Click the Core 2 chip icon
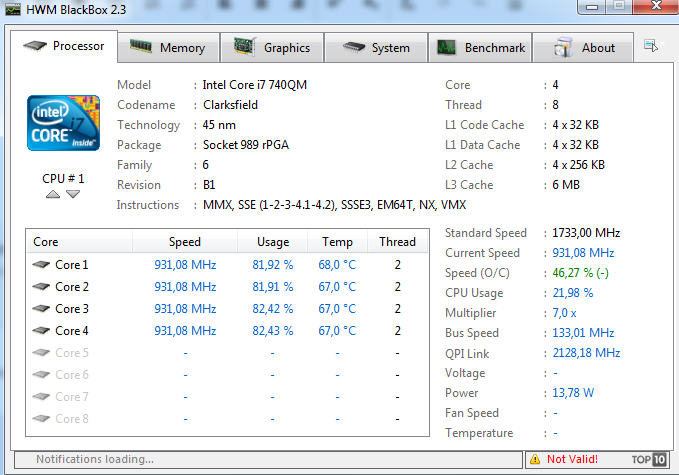Viewport: 679px width, 475px height. point(41,286)
